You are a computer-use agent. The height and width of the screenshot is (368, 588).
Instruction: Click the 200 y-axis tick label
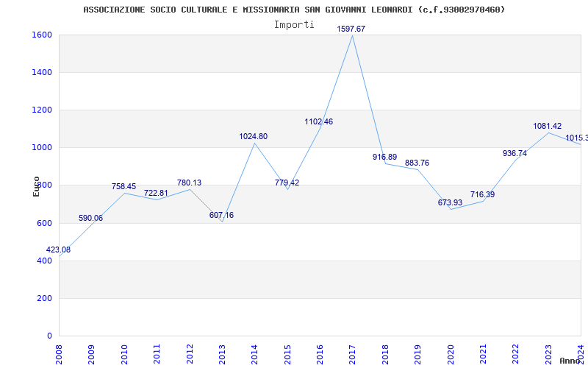44,298
